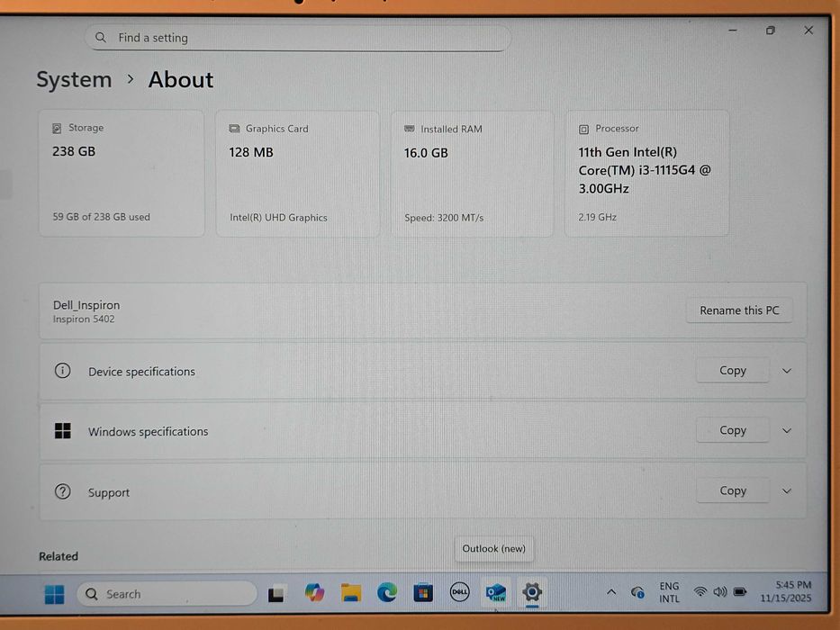Open Task View from the taskbar

coord(276,594)
